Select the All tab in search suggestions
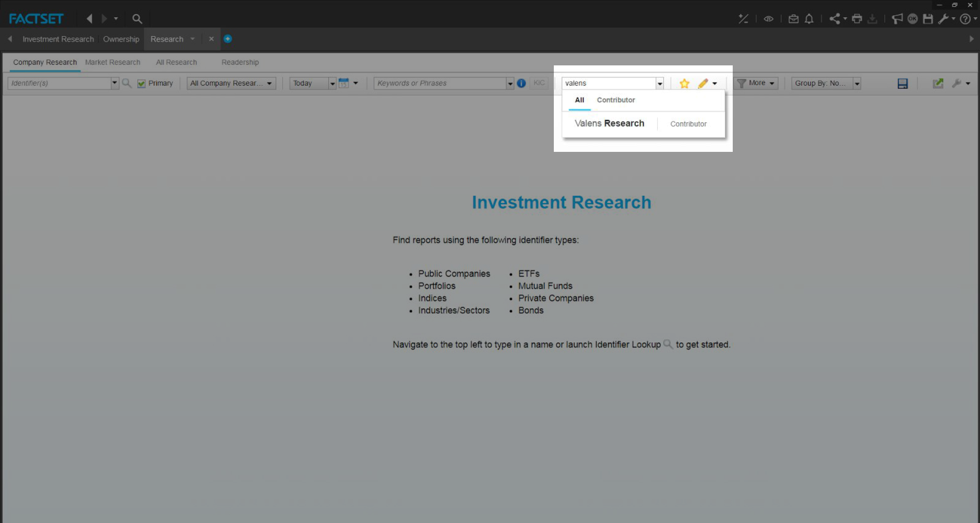Viewport: 980px width, 523px height. 579,100
